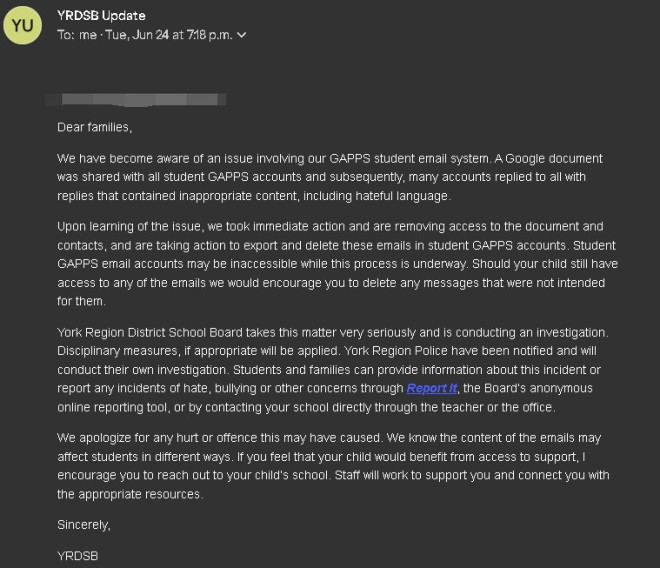This screenshot has height=568, width=660.
Task: Expand recipient details with the chevron arrow
Action: pyautogui.click(x=240, y=35)
